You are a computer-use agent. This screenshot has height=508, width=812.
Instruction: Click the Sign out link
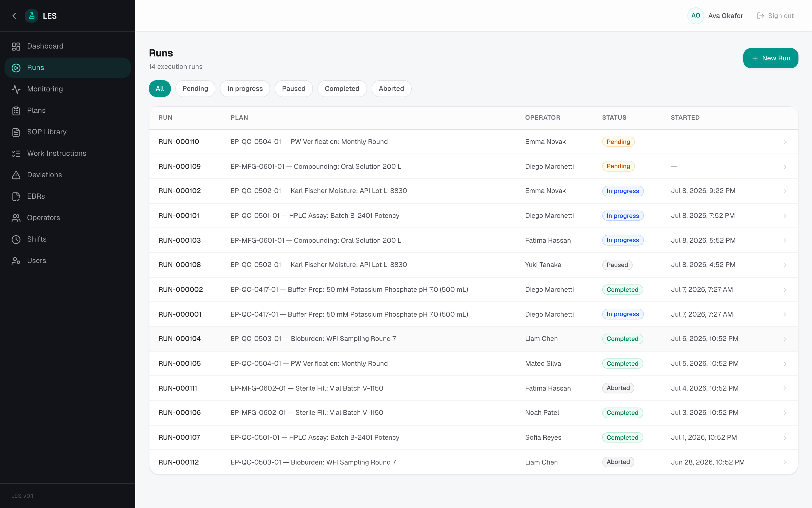tap(775, 16)
